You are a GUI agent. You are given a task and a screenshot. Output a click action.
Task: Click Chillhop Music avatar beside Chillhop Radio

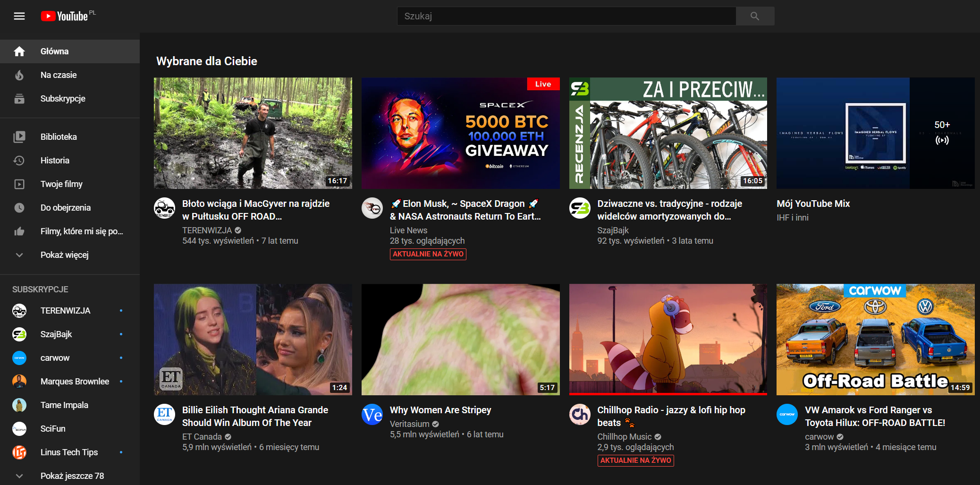(580, 414)
